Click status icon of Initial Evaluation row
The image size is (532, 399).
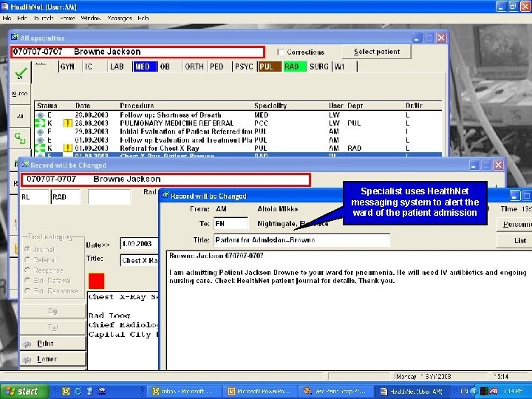coord(40,132)
